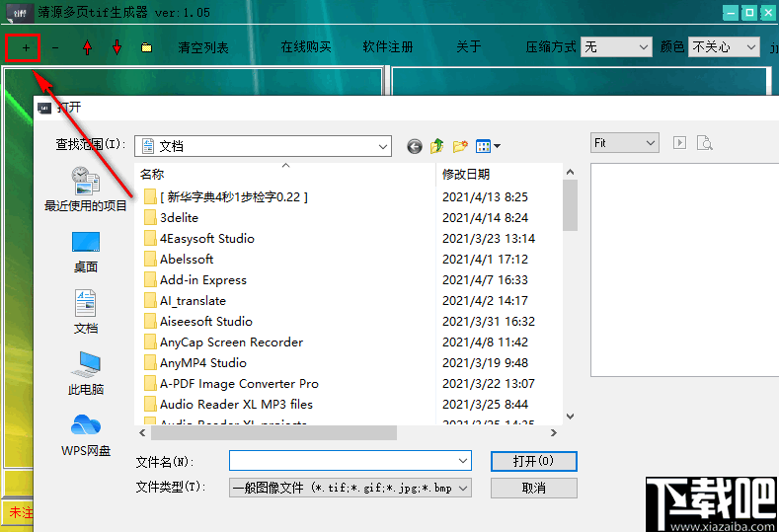Select the Add-in Express folder

pyautogui.click(x=195, y=280)
